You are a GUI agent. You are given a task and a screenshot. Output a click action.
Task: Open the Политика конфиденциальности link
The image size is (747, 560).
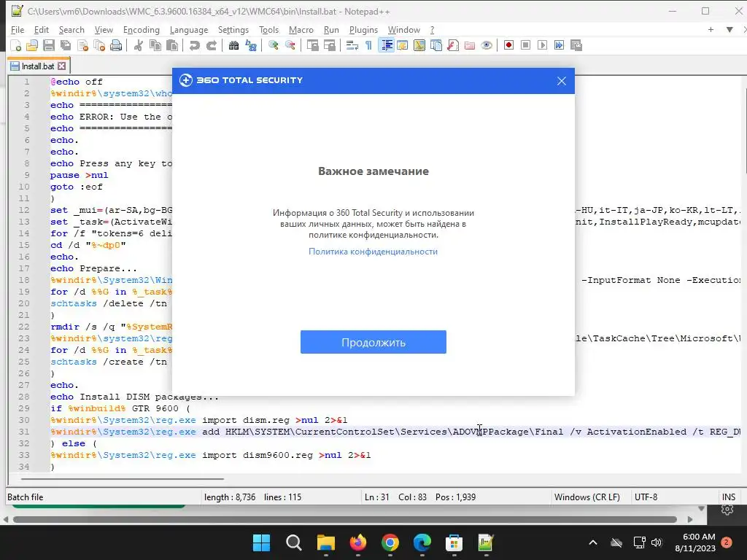(x=373, y=252)
